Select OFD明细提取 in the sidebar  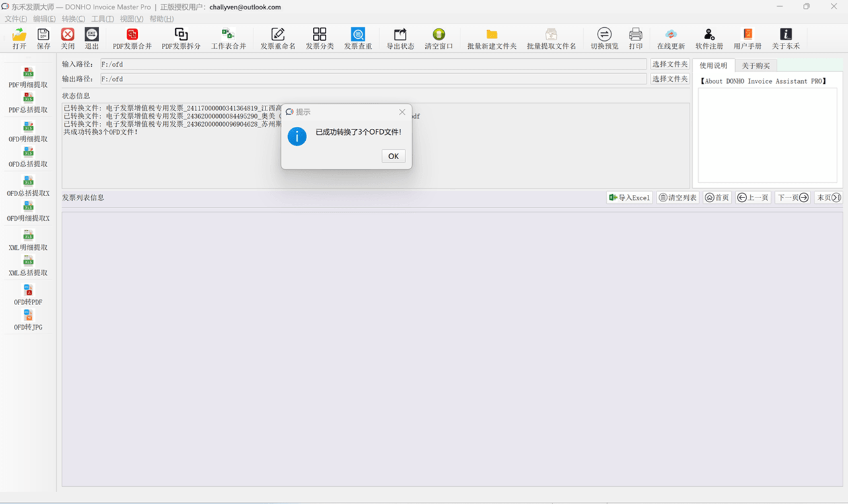[x=28, y=132]
